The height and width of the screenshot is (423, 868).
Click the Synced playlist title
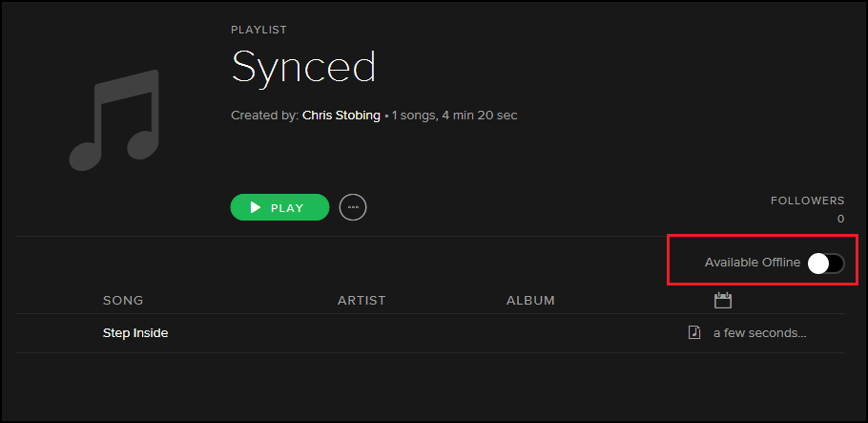(303, 67)
